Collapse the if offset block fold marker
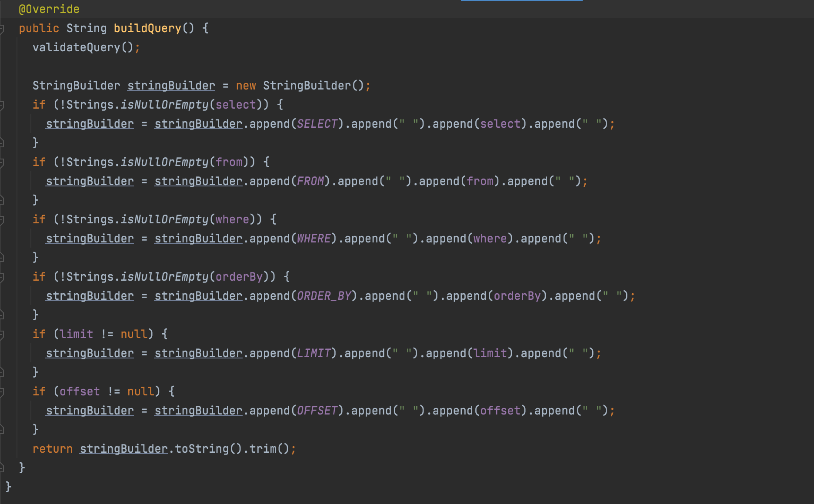Screen dimensions: 814x504 2,392
